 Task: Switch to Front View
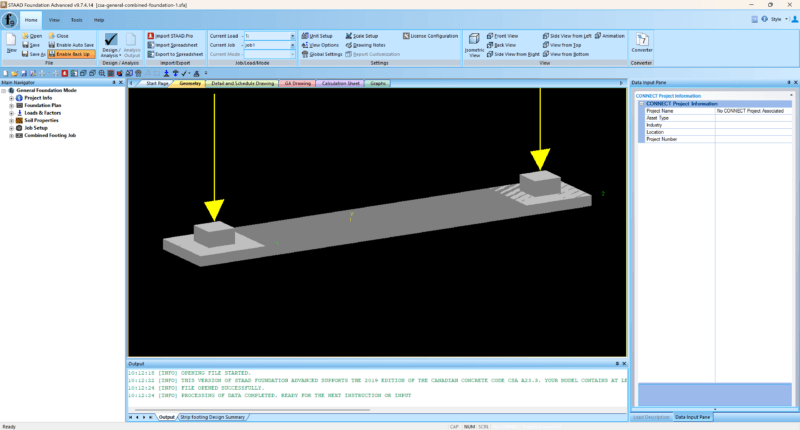[503, 36]
